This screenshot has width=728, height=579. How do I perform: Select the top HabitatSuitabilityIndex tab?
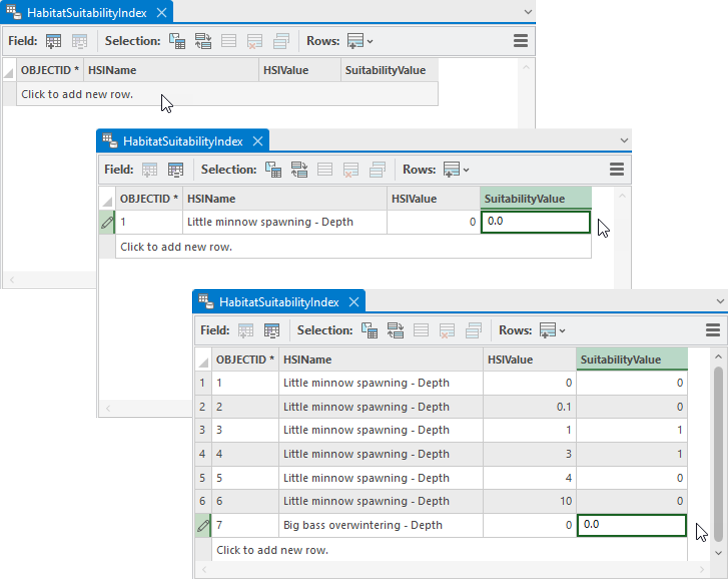click(x=87, y=13)
